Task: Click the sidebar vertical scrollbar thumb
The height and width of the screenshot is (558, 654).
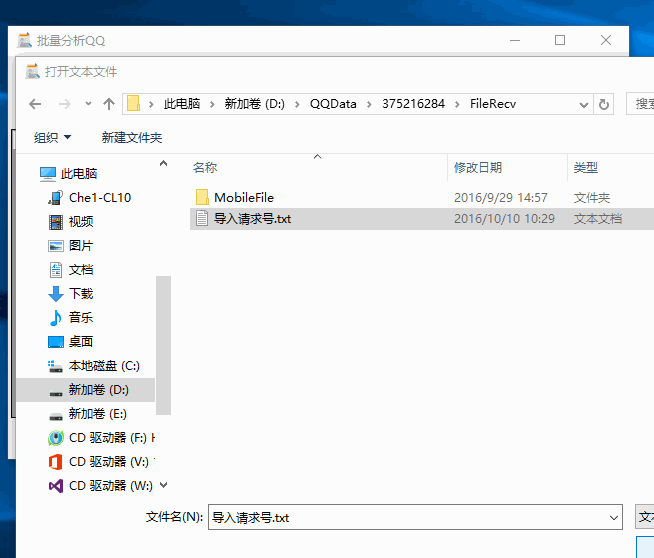Action: pyautogui.click(x=164, y=345)
